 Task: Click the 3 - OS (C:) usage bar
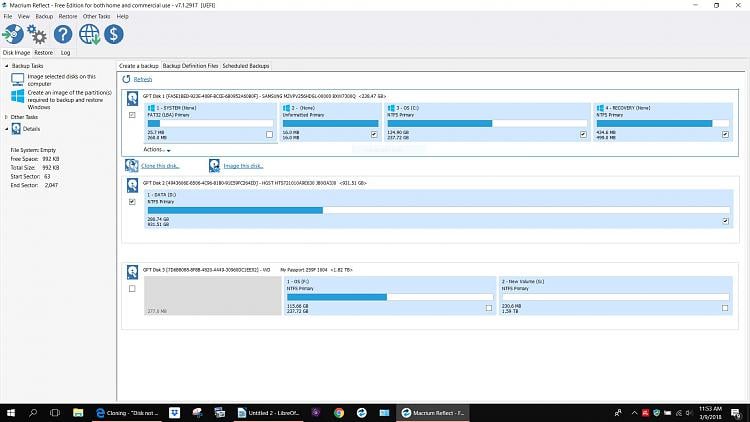click(x=487, y=123)
